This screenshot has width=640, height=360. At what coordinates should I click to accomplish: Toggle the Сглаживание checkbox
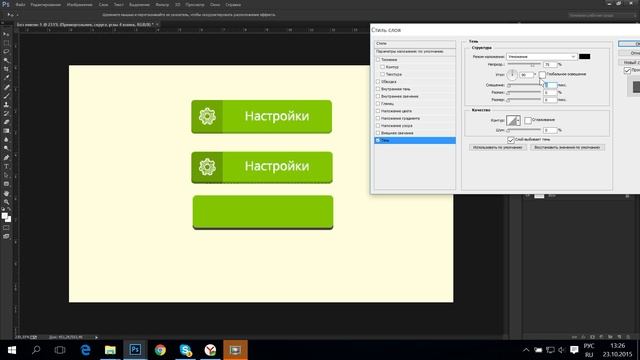click(528, 120)
